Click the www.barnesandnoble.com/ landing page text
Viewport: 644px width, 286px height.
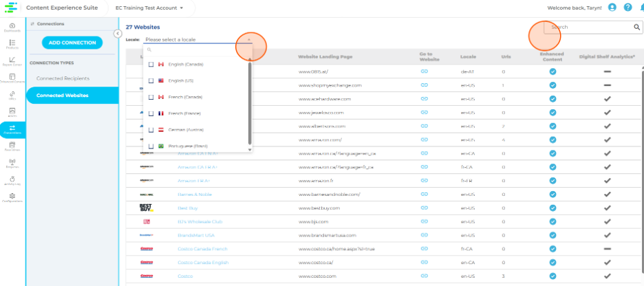click(x=329, y=195)
